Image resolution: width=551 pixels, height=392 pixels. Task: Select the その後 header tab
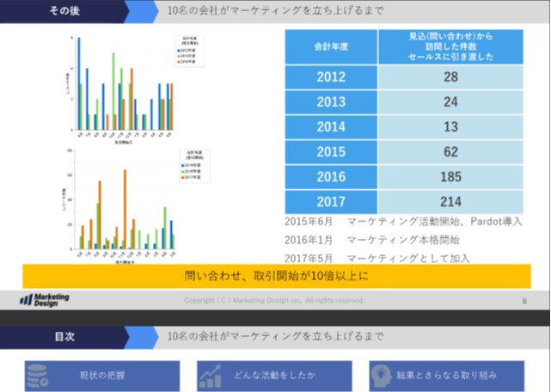(64, 11)
